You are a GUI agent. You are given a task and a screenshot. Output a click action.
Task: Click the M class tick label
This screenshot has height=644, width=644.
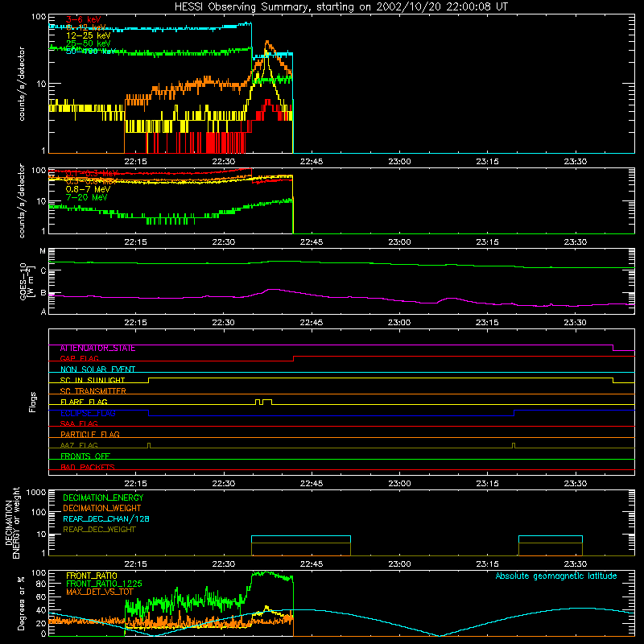click(43, 251)
